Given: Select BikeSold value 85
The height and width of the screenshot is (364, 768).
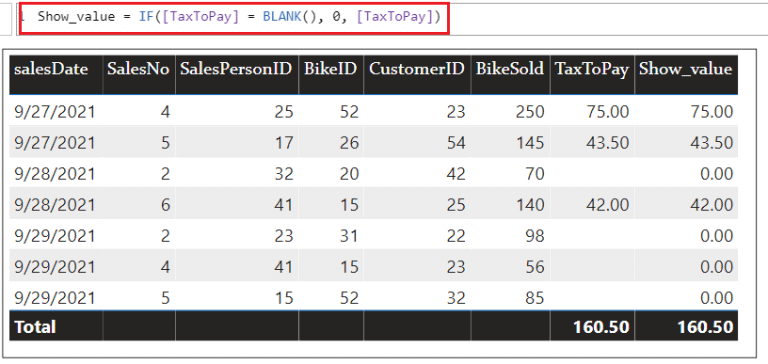Looking at the screenshot, I should pos(534,298).
